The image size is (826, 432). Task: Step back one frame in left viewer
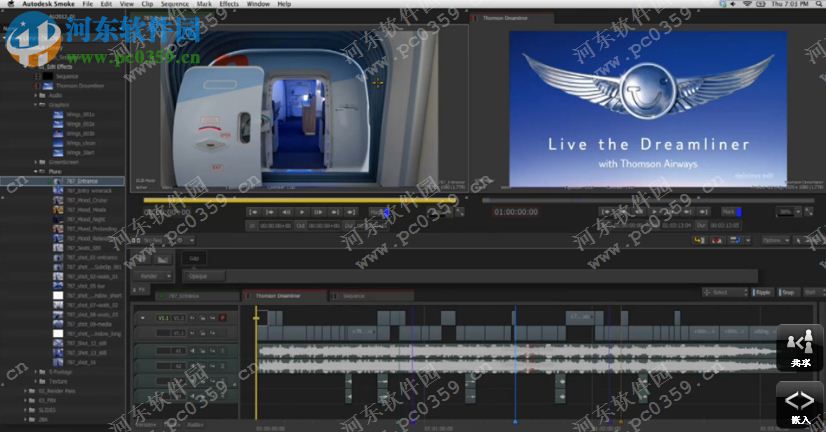pos(286,212)
